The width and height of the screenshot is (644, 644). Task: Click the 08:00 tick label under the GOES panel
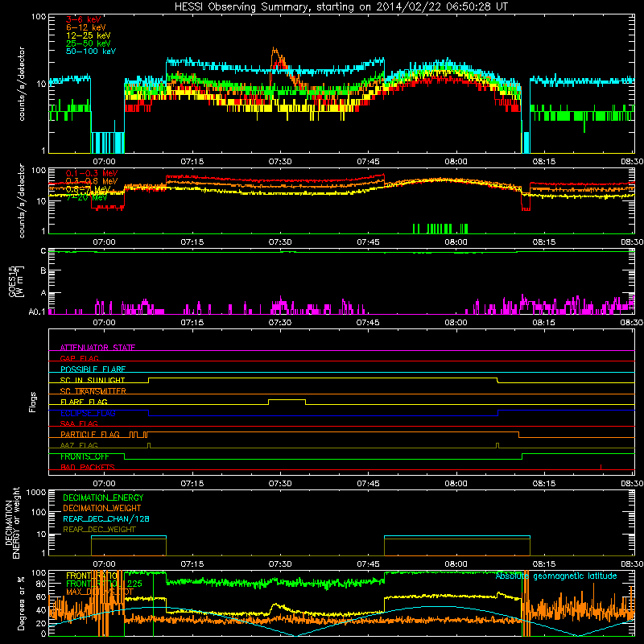(x=456, y=323)
